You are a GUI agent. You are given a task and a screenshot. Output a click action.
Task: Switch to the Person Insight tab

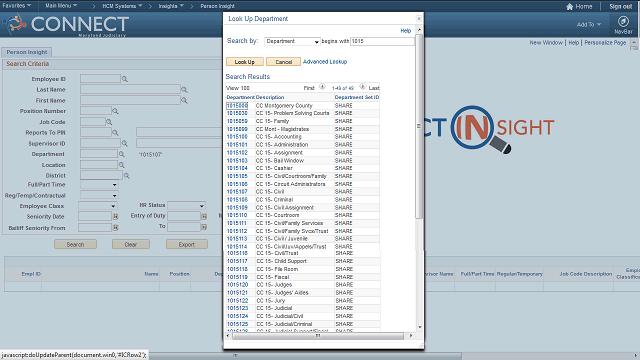[x=27, y=52]
